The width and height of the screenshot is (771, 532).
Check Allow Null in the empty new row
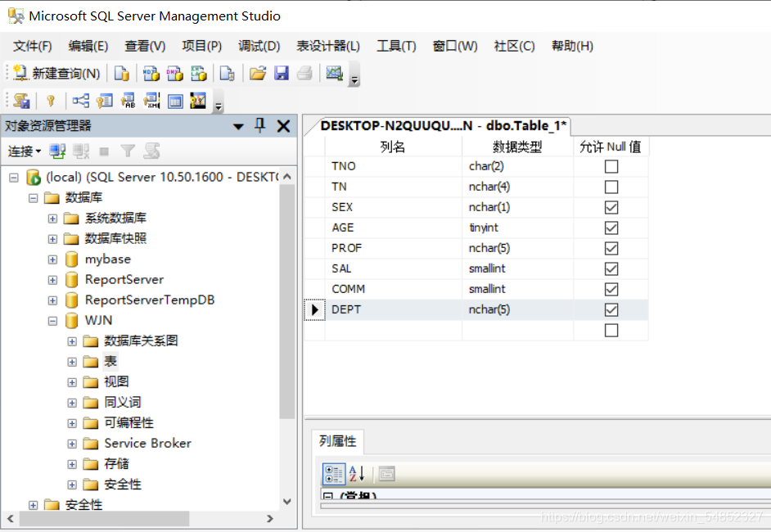[x=611, y=331]
